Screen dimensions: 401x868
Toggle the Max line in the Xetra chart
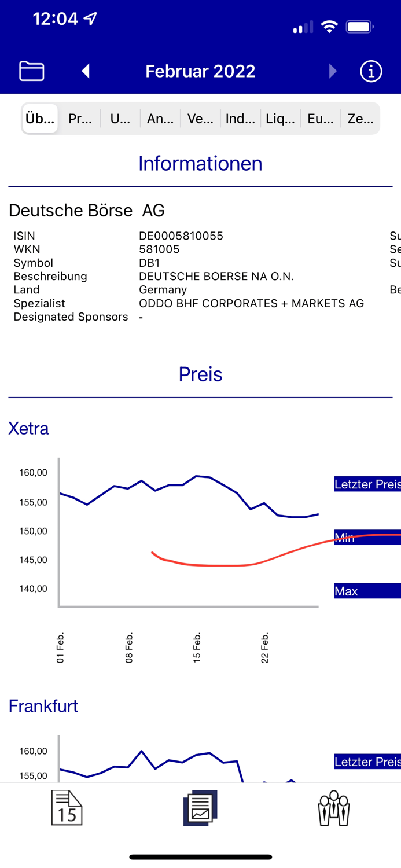point(367,591)
